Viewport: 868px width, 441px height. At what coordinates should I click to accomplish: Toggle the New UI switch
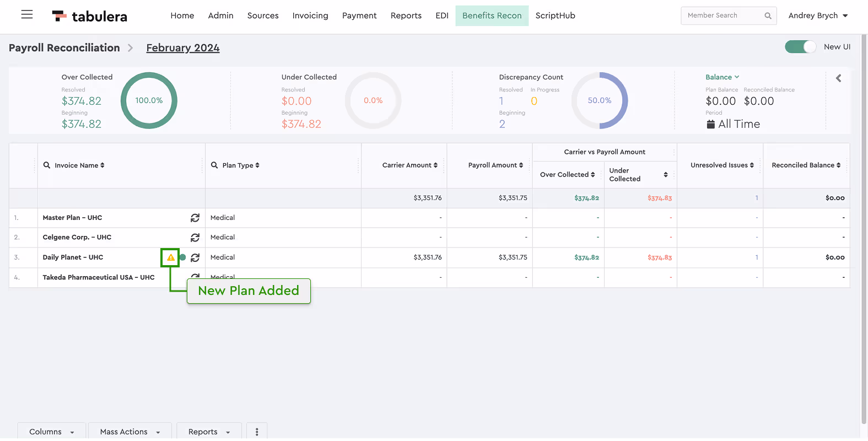click(x=800, y=47)
